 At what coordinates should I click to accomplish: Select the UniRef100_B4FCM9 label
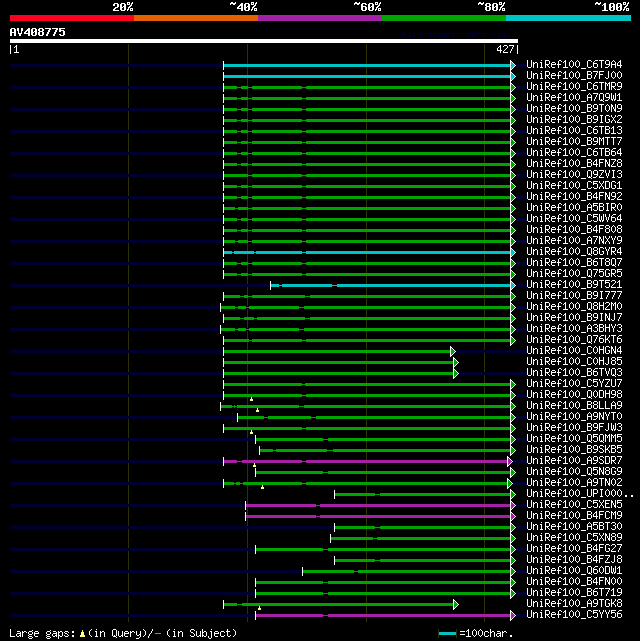574,516
